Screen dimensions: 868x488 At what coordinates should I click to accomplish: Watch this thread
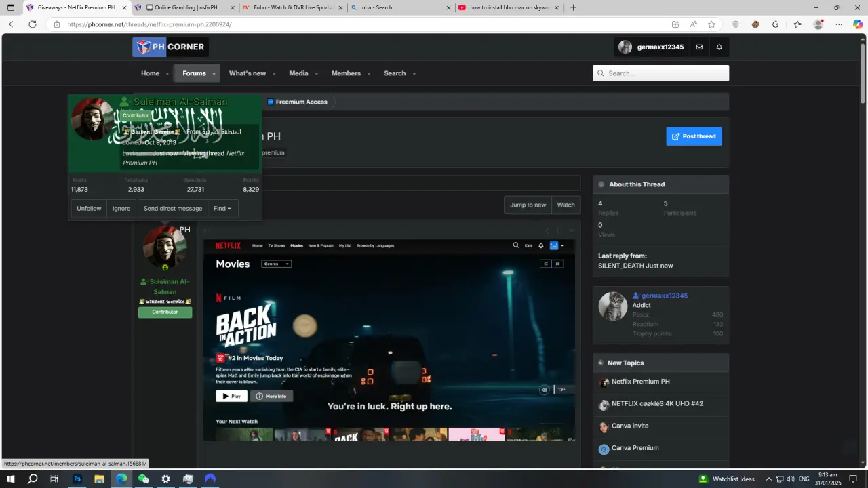pyautogui.click(x=566, y=205)
